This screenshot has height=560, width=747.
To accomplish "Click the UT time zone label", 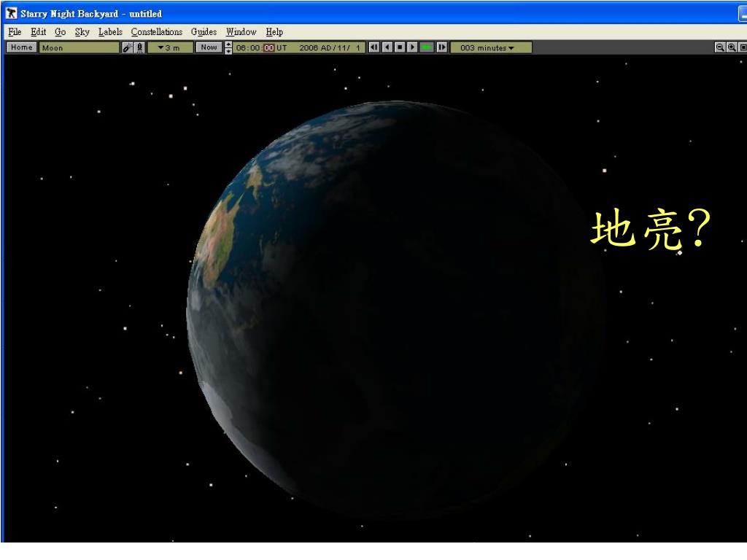I will coord(282,47).
